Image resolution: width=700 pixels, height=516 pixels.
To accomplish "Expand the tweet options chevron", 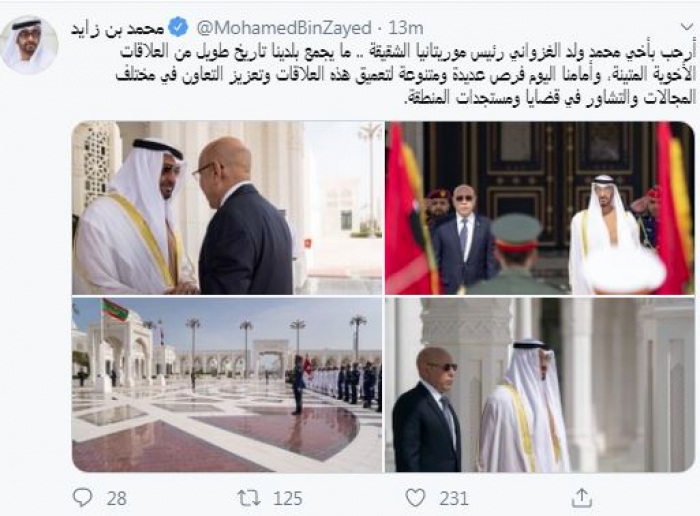I will pos(687,27).
